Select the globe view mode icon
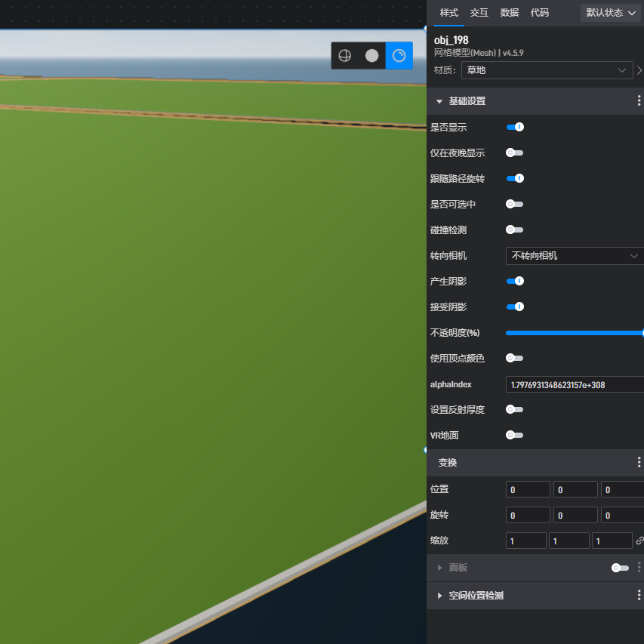Image resolution: width=644 pixels, height=644 pixels. tap(344, 55)
